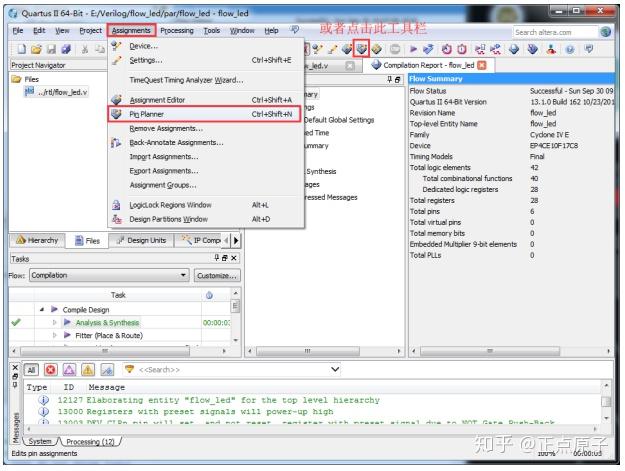Open the flow_led.v file in tree
The width and height of the screenshot is (625, 471).
click(57, 92)
